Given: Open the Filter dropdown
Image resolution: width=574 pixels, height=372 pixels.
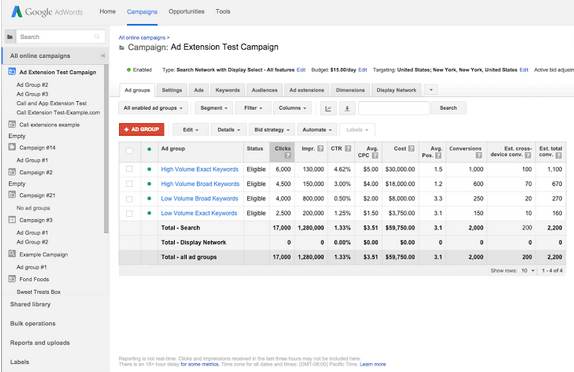Looking at the screenshot, I should (253, 108).
